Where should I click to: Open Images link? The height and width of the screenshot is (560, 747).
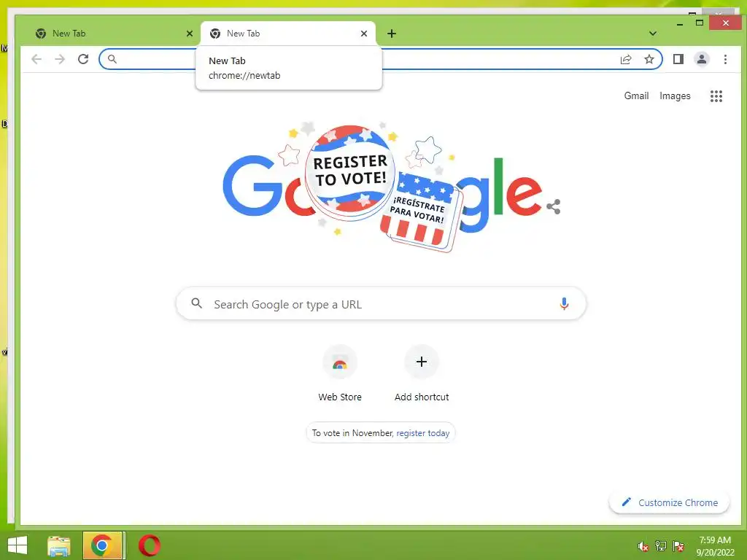[675, 96]
